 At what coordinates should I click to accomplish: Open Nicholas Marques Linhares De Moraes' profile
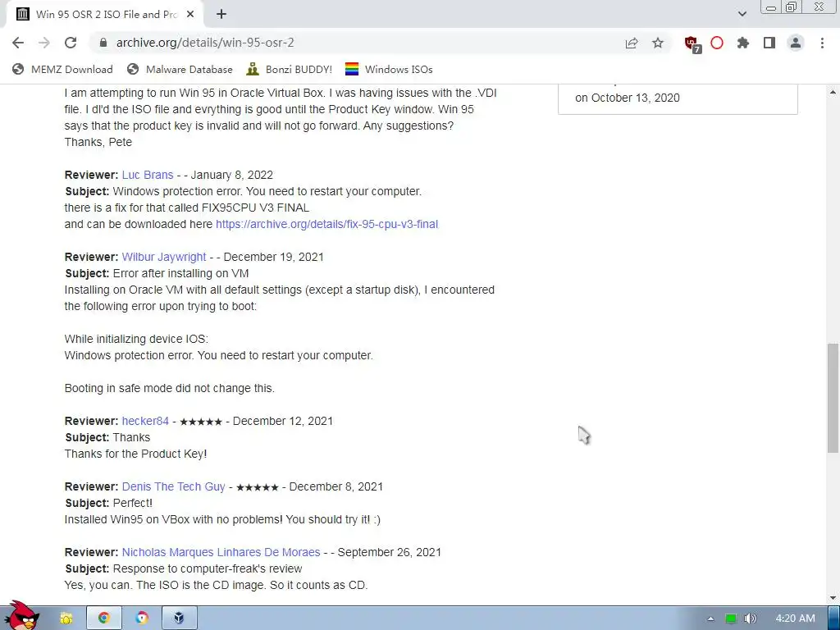pos(221,552)
